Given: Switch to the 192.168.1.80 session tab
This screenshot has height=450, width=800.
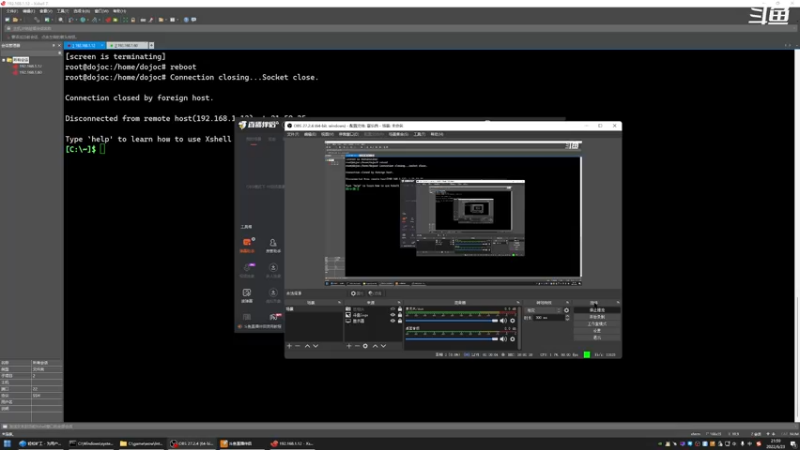Looking at the screenshot, I should point(127,45).
